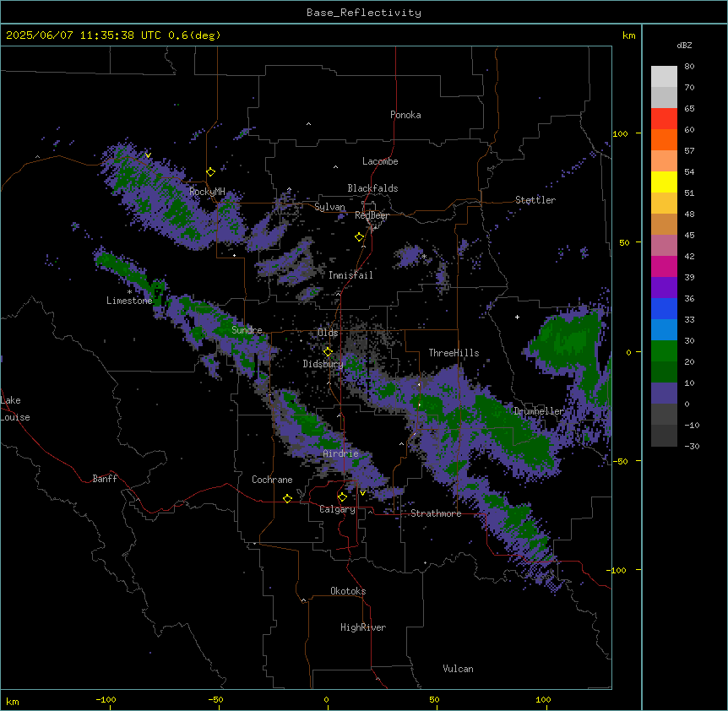Click the ThreeHills map label
Viewport: 728px width, 711px height.
(454, 353)
